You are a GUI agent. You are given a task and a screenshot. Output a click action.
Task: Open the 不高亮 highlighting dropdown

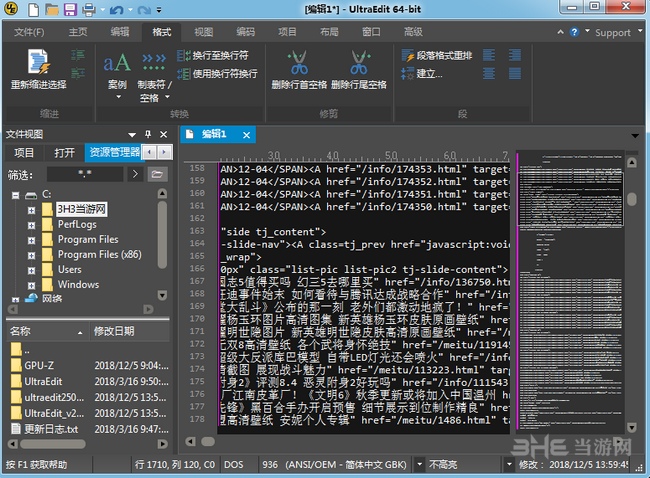pyautogui.click(x=509, y=464)
